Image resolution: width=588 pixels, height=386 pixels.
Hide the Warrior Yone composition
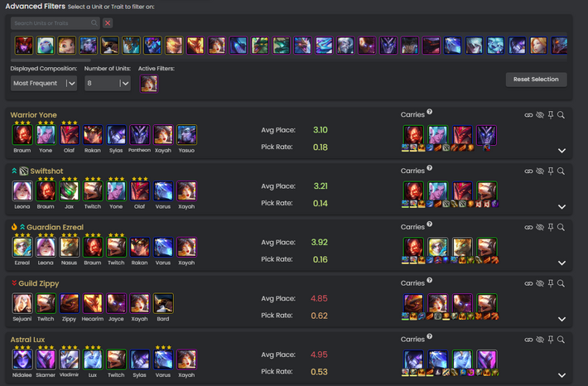540,115
